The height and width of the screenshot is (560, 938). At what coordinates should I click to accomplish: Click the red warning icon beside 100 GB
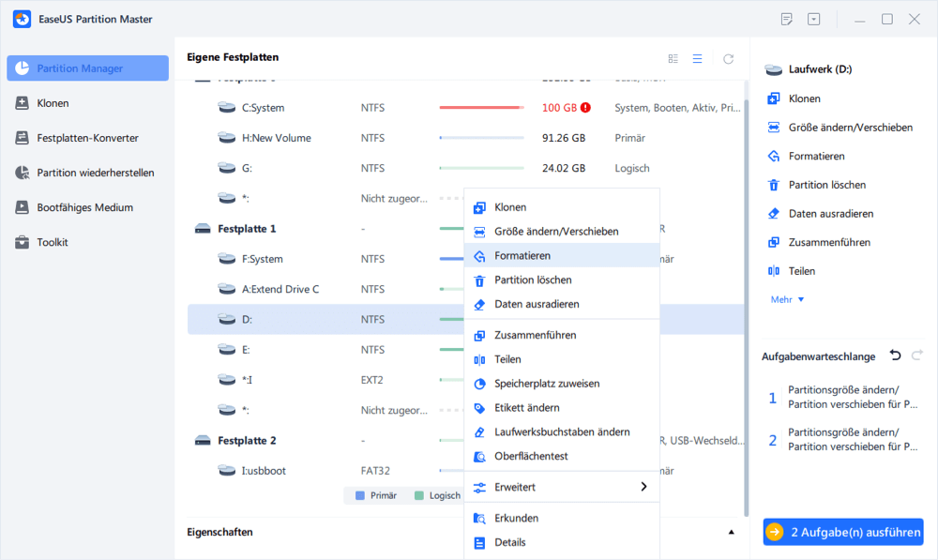coord(585,107)
